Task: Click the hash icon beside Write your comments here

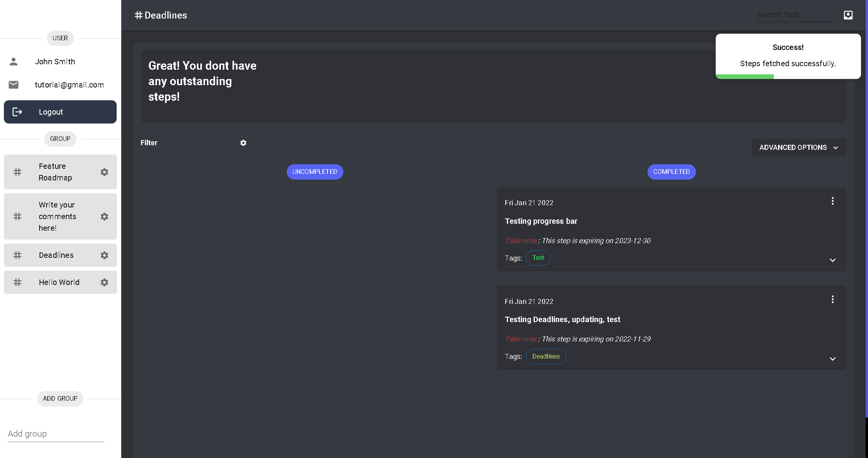Action: click(x=17, y=216)
